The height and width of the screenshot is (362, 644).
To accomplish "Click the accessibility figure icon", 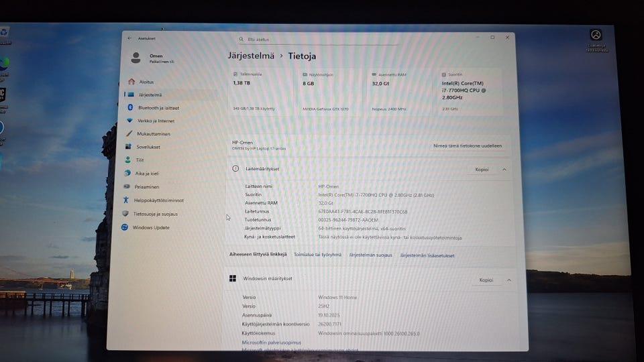I will (125, 200).
